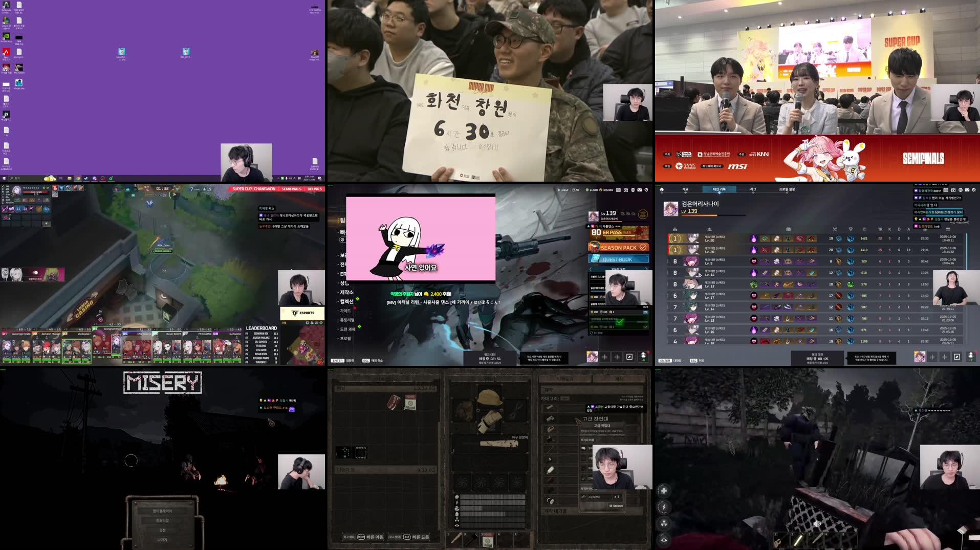Click the home icon on the match record page

(662, 189)
